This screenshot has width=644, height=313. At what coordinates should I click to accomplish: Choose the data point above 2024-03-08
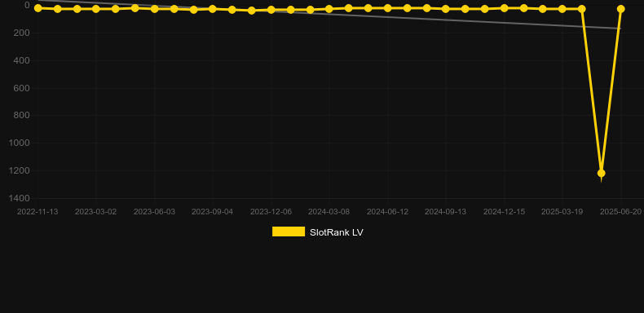pyautogui.click(x=329, y=9)
